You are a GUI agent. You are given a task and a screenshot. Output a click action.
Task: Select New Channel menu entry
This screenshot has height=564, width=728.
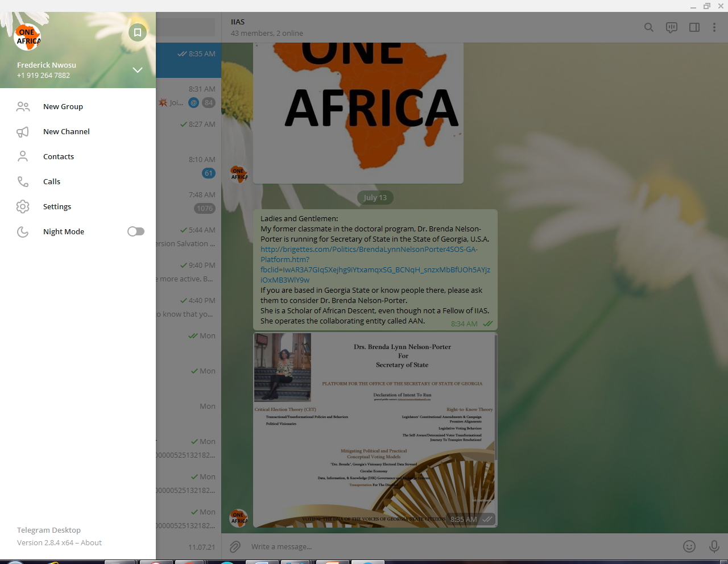pos(78,131)
